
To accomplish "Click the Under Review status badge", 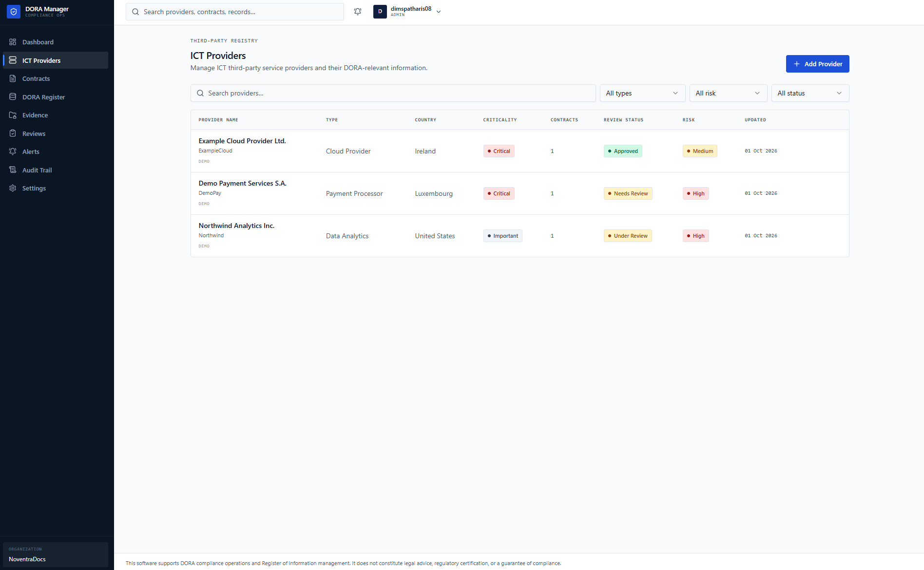I will pyautogui.click(x=628, y=236).
